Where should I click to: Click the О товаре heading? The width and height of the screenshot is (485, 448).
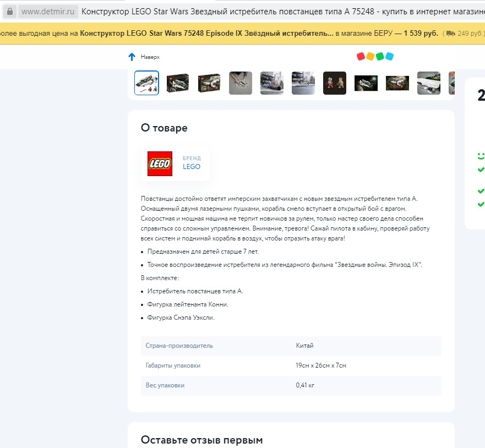click(164, 128)
